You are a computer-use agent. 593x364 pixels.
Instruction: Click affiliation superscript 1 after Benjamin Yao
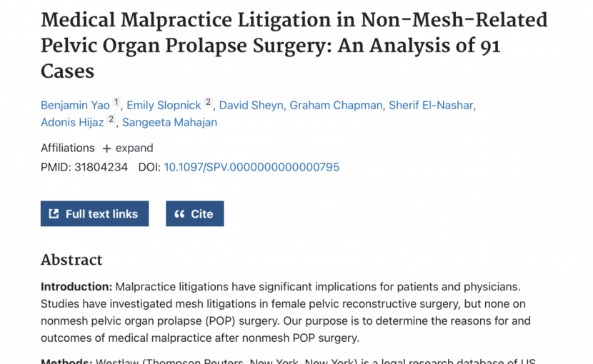point(116,102)
